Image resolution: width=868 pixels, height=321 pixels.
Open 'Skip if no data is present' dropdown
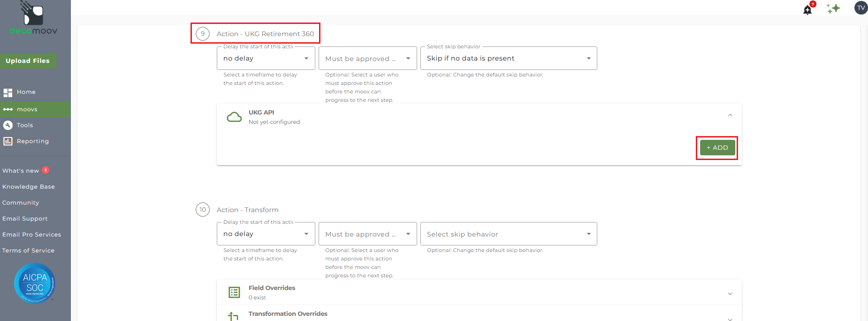point(509,58)
